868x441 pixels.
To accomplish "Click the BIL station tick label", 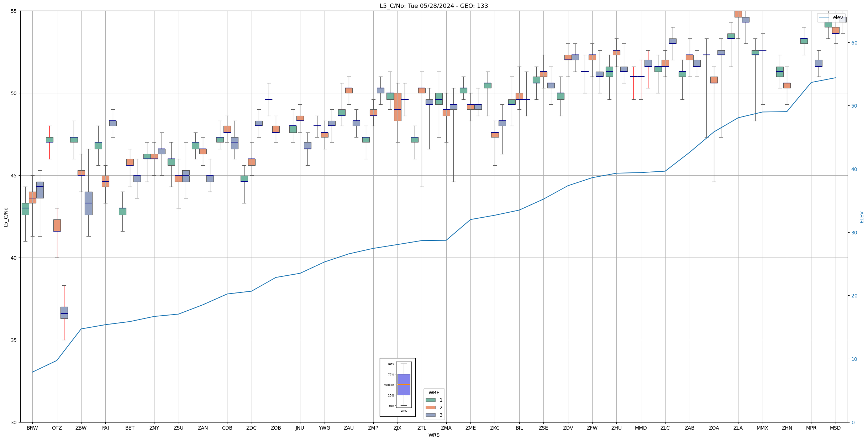I will [x=519, y=428].
